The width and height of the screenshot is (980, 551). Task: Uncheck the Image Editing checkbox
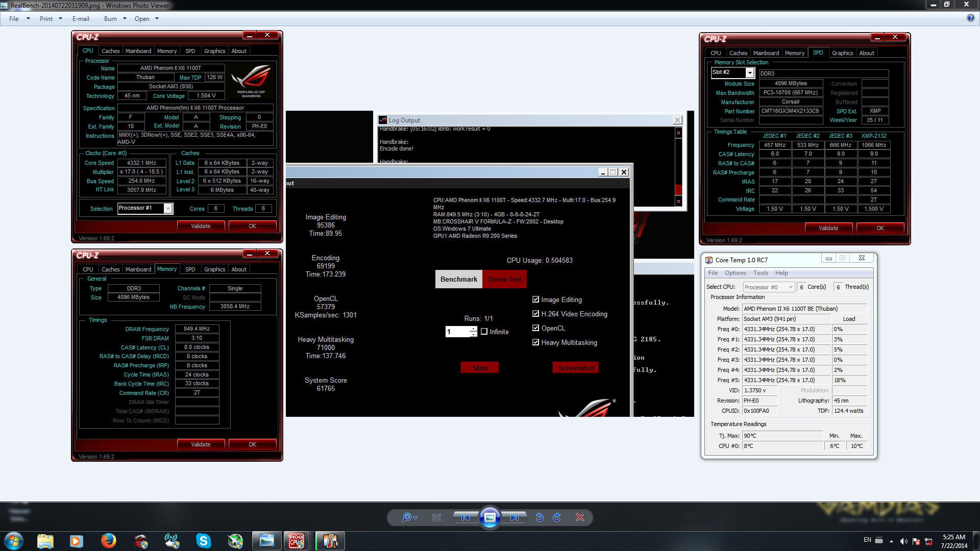pos(535,299)
